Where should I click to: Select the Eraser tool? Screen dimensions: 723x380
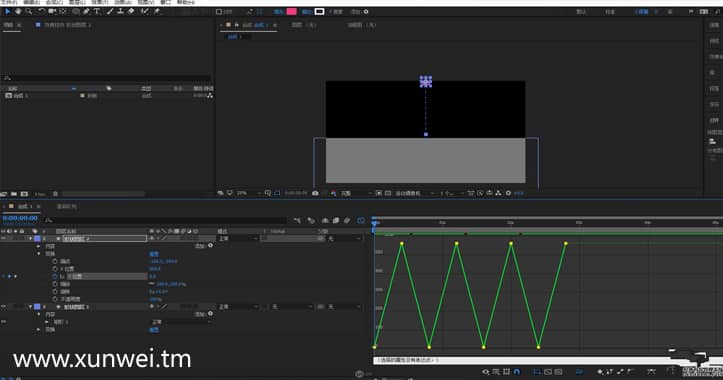click(131, 11)
